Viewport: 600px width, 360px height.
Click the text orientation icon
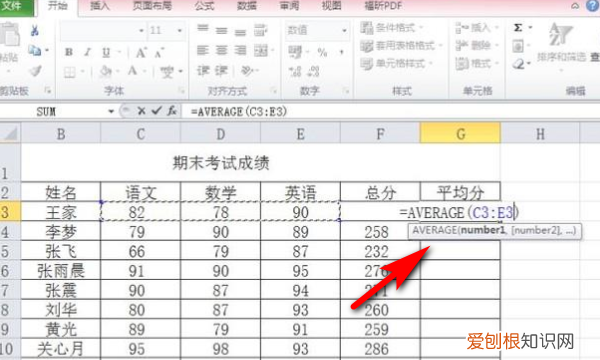[x=247, y=70]
